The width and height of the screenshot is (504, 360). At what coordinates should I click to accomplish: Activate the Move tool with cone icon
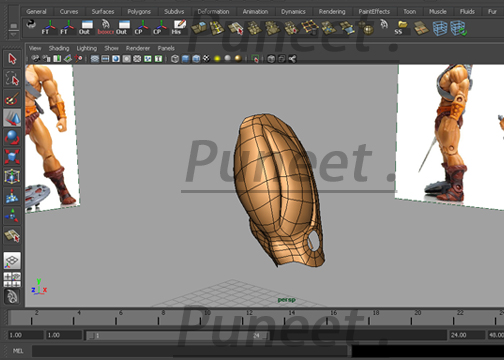click(x=12, y=118)
